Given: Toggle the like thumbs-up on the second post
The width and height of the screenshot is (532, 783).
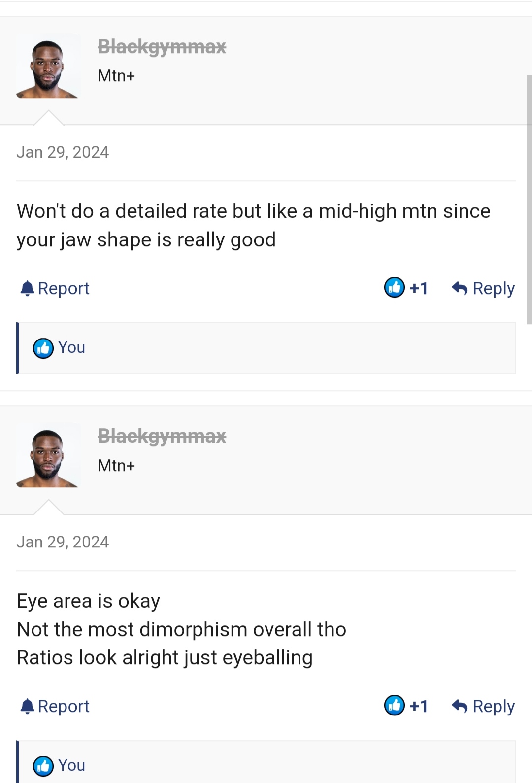Looking at the screenshot, I should 395,706.
